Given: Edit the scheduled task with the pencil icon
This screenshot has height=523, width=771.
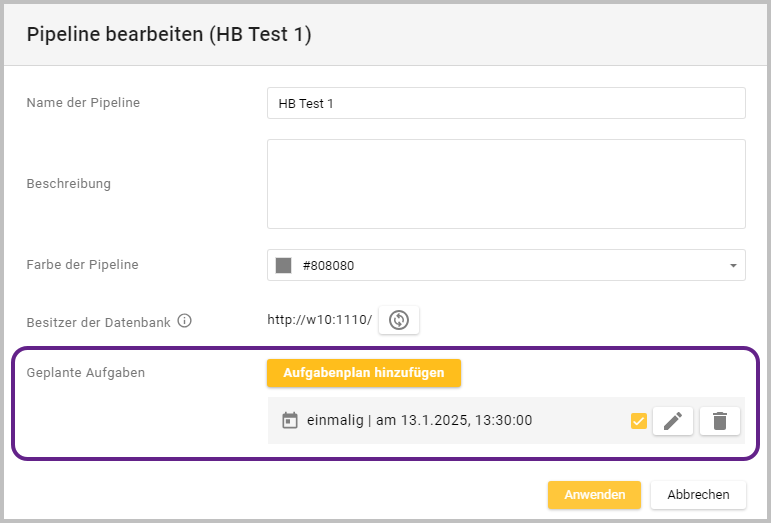Looking at the screenshot, I should coord(672,421).
